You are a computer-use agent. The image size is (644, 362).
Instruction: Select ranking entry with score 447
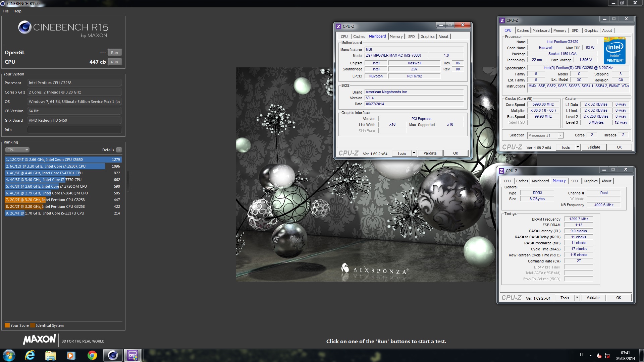coord(63,200)
